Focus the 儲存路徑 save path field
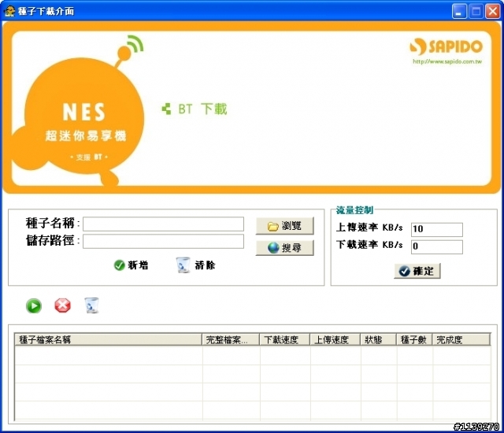504x433 pixels. pyautogui.click(x=163, y=241)
